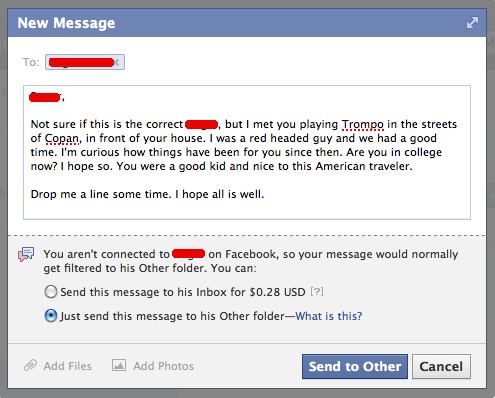Click the misspelled word Trompo
The height and width of the screenshot is (398, 495).
coord(363,124)
